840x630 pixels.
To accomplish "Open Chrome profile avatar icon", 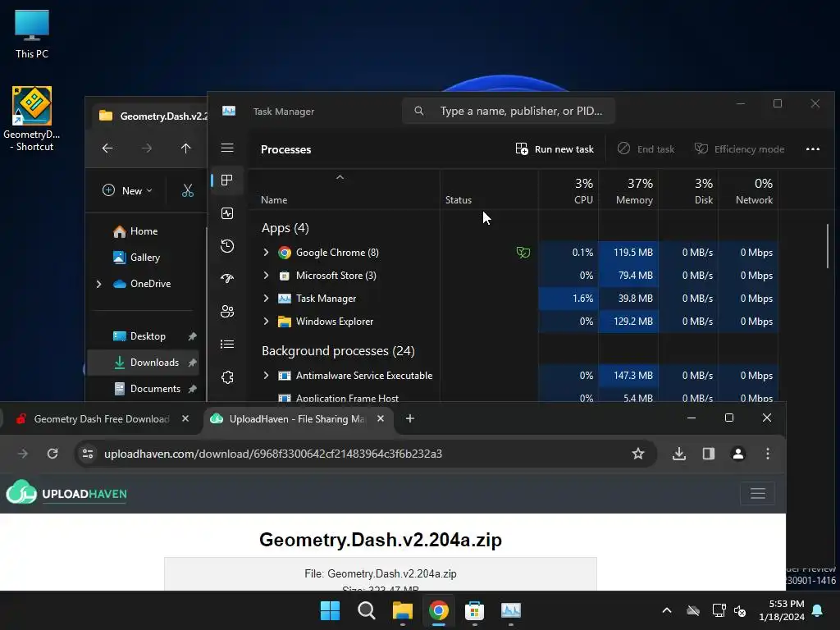I will pos(737,454).
